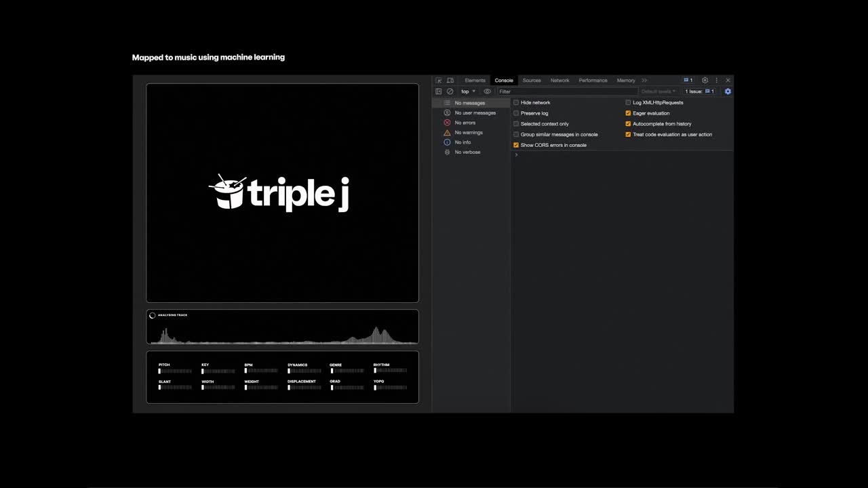Select the Console tab
This screenshot has height=488, width=868.
tap(504, 81)
